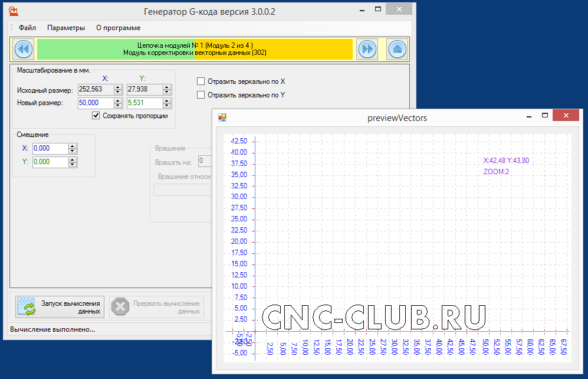
Task: Click the new size Y field 5,531
Action: [x=144, y=103]
